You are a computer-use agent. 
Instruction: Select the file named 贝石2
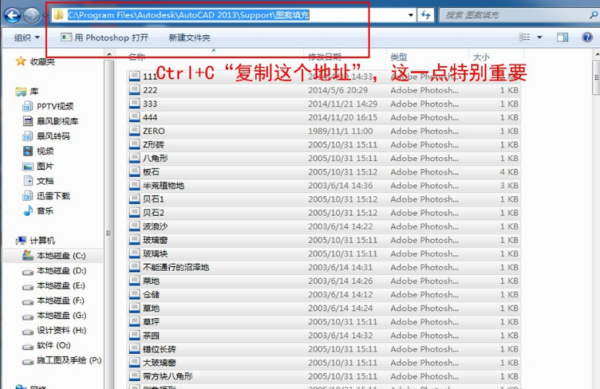323,213
